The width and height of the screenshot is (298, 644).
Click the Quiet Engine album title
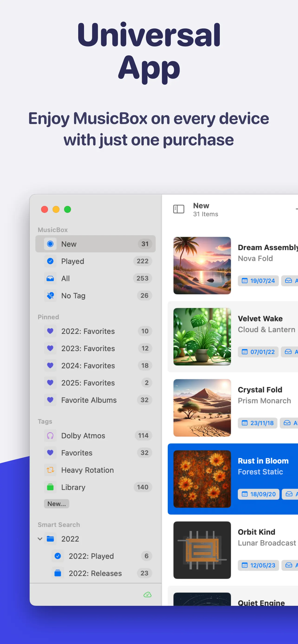pyautogui.click(x=261, y=603)
